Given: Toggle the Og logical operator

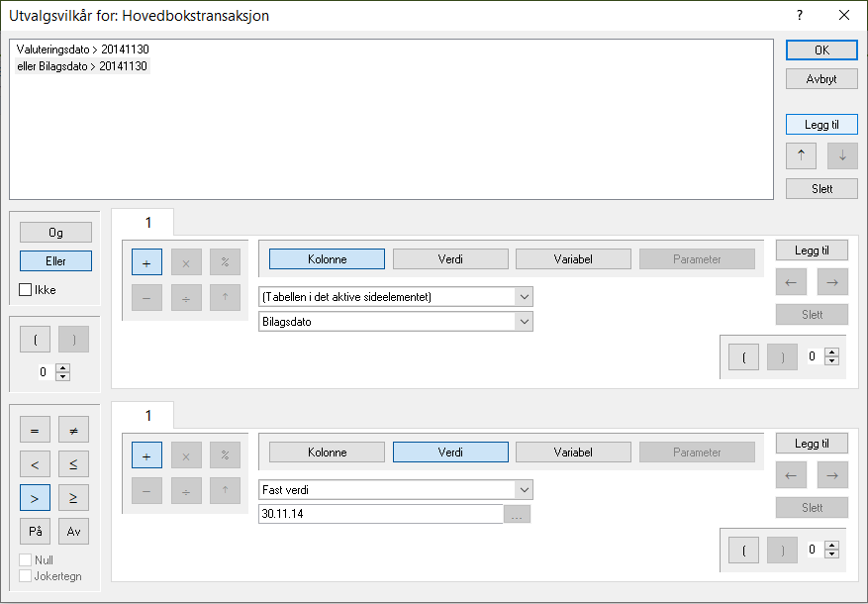Looking at the screenshot, I should 55,233.
